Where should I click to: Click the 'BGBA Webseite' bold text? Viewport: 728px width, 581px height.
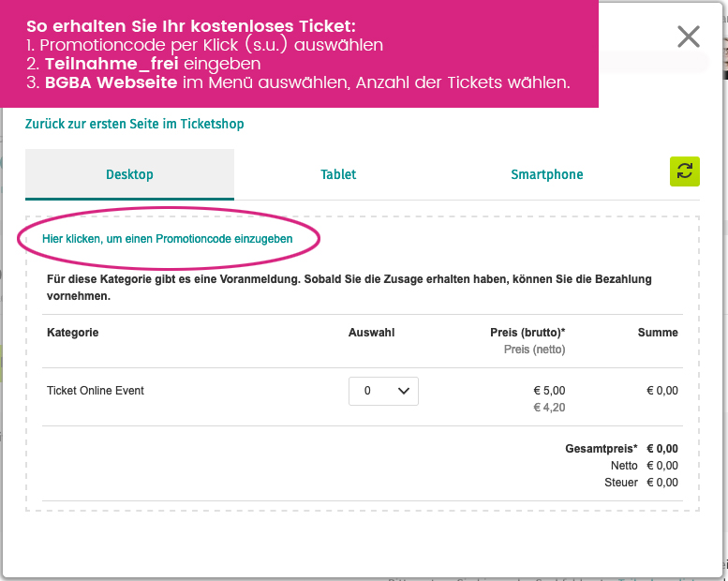[111, 82]
